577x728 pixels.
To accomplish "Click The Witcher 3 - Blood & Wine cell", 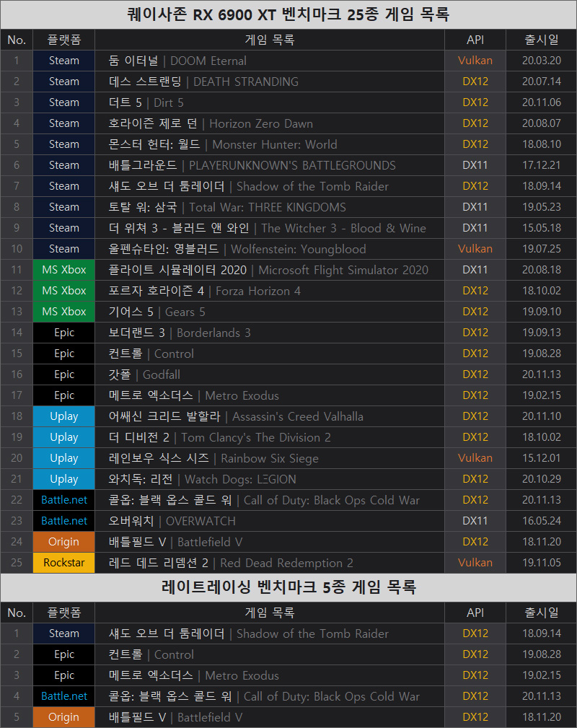I will [270, 228].
